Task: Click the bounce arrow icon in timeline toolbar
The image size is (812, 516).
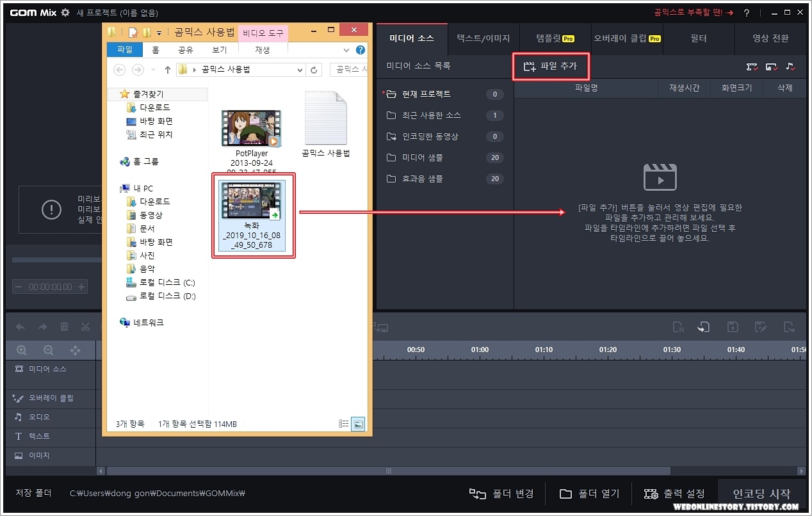Action: click(x=788, y=327)
